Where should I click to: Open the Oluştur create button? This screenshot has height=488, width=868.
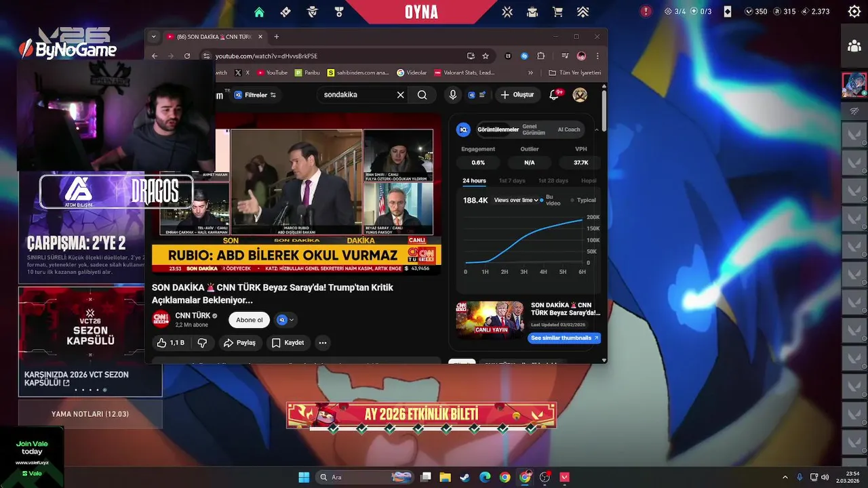[x=517, y=95]
